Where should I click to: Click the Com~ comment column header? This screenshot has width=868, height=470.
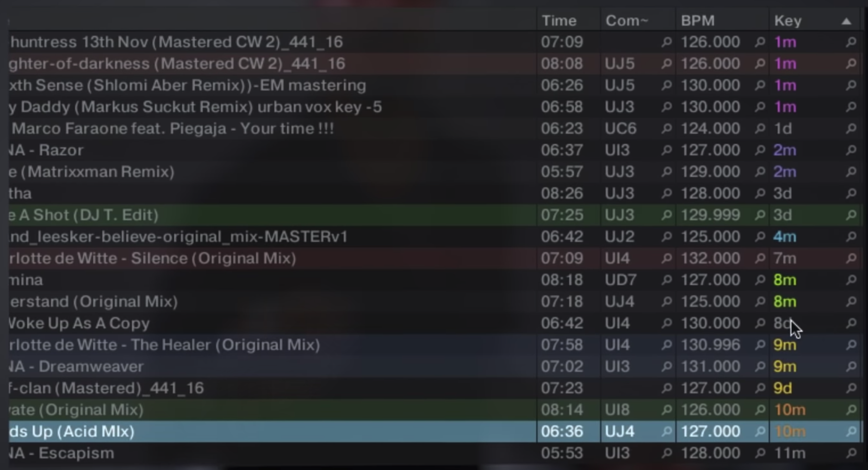pos(627,21)
